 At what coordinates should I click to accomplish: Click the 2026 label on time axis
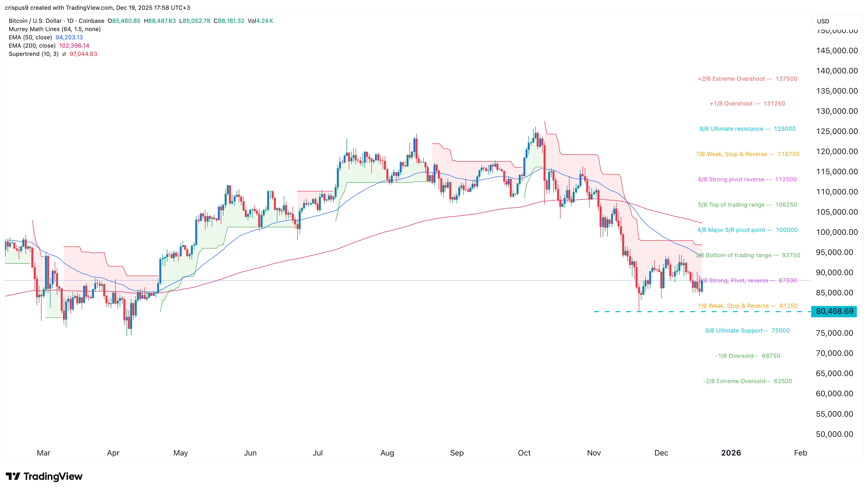[x=731, y=453]
